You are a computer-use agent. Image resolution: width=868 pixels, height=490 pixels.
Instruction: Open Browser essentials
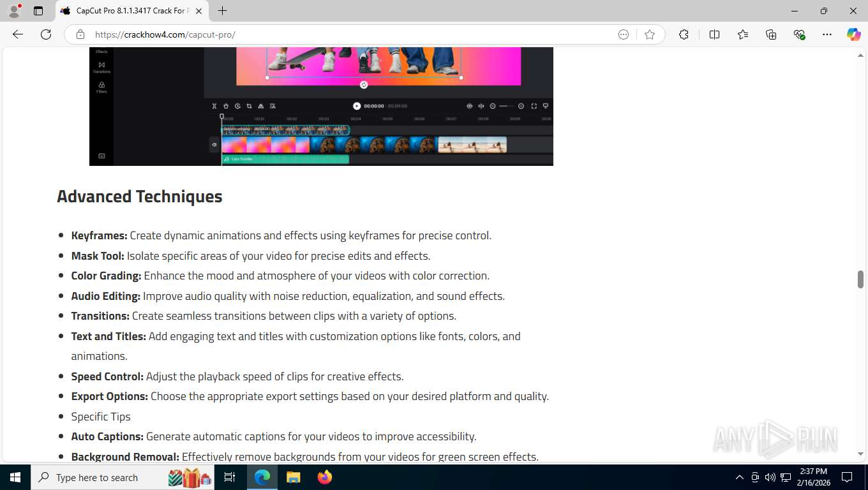point(799,34)
